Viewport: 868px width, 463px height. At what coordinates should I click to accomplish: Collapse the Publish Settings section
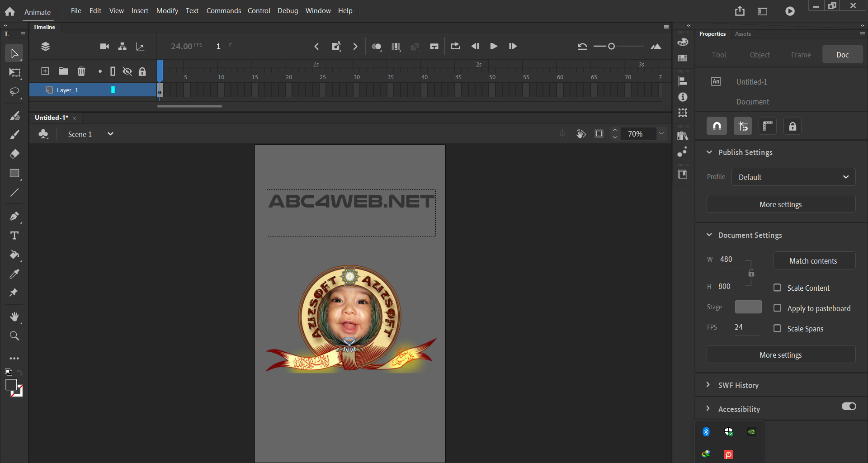tap(709, 152)
